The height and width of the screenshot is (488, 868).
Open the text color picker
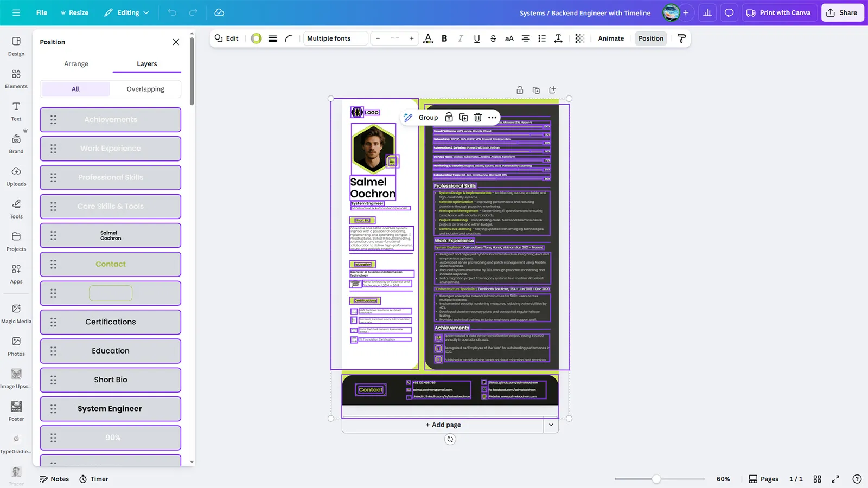click(428, 38)
